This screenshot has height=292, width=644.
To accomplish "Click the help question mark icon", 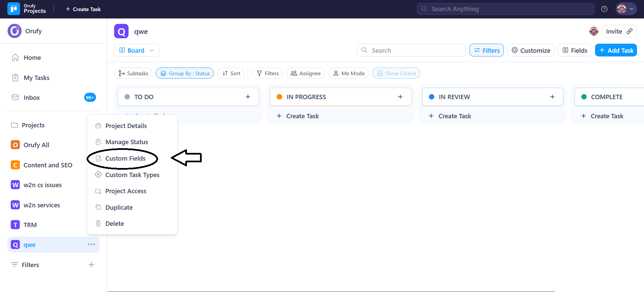I will click(604, 9).
